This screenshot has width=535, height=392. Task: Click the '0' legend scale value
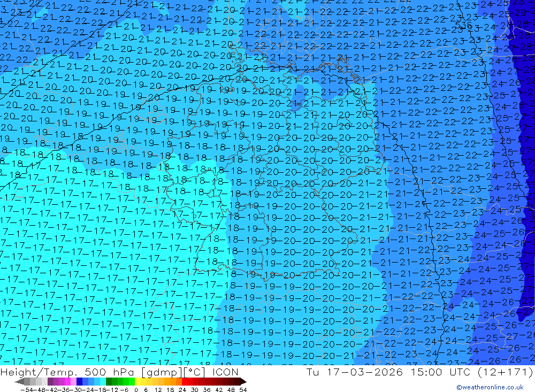(x=135, y=389)
